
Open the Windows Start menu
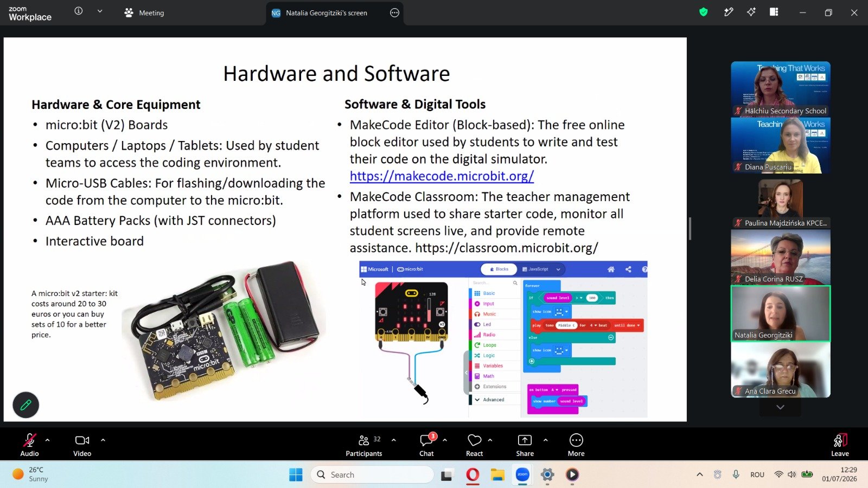296,474
